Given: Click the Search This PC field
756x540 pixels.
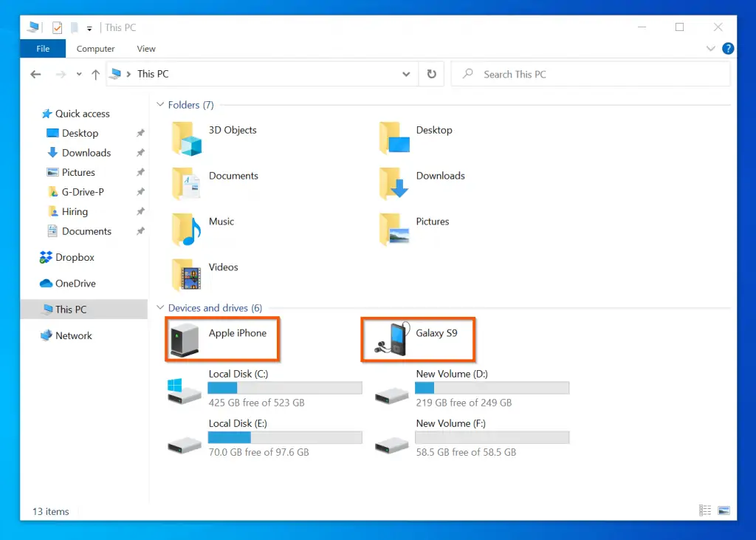Looking at the screenshot, I should point(591,75).
